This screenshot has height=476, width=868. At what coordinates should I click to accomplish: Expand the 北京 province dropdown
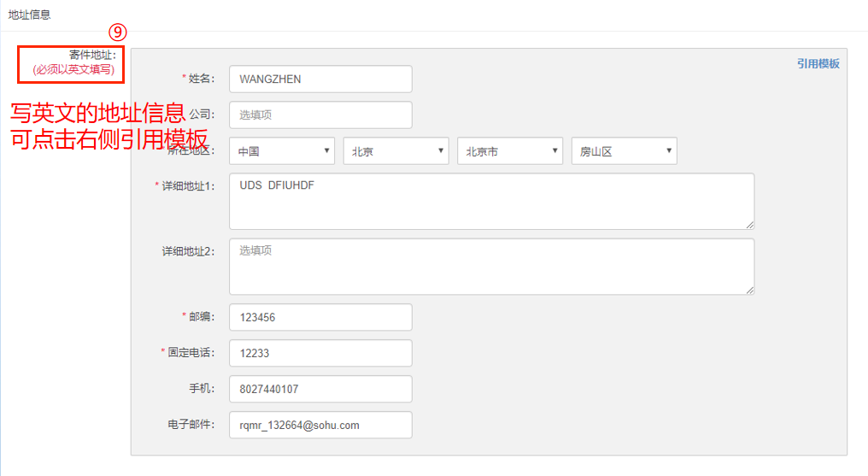[x=396, y=151]
